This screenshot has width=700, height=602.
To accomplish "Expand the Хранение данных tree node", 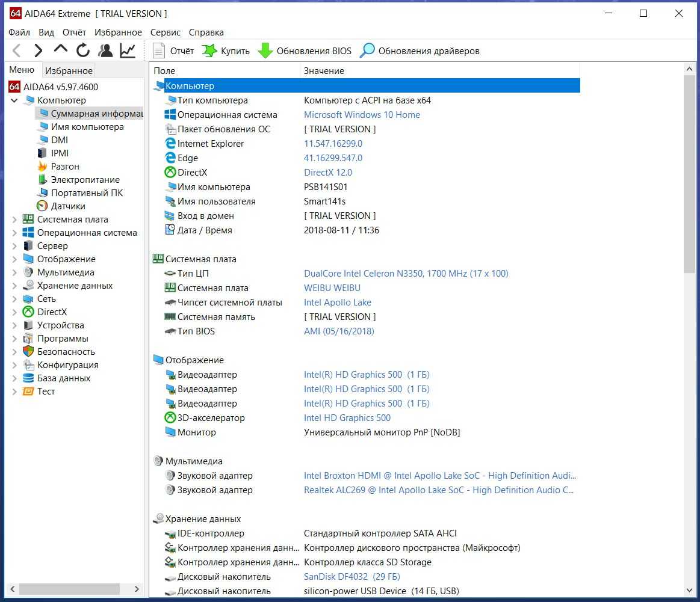I will pyautogui.click(x=14, y=286).
